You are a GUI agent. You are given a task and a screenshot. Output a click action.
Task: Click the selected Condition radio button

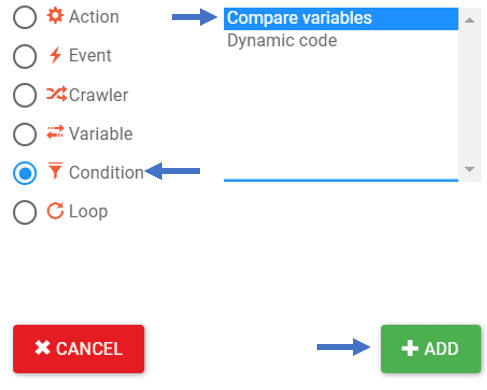coord(25,173)
